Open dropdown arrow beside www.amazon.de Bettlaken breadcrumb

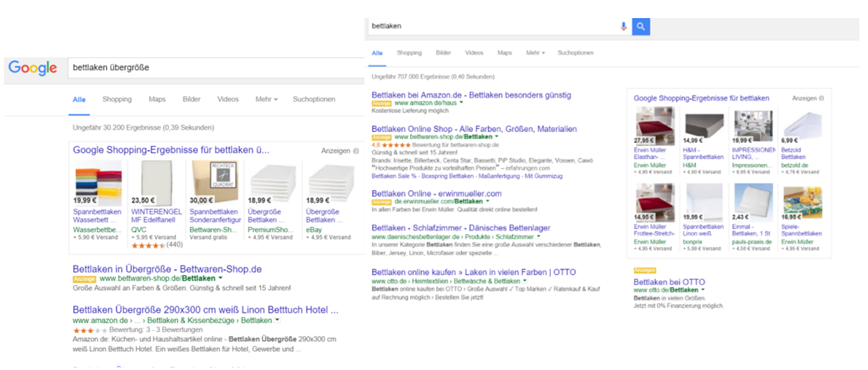(x=277, y=321)
